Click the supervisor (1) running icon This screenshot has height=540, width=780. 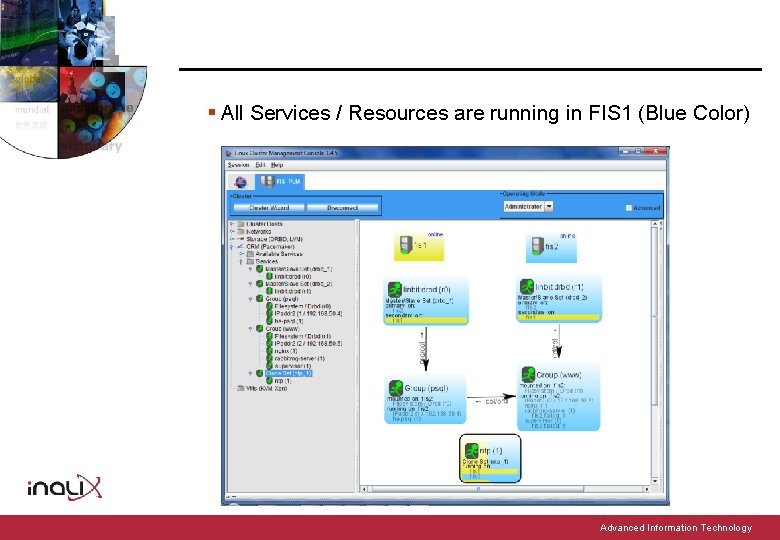coord(269,366)
